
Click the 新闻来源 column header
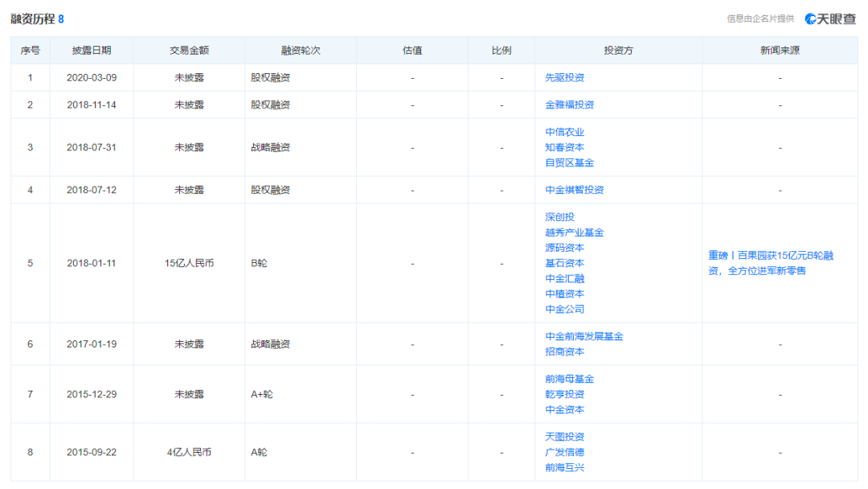click(780, 51)
